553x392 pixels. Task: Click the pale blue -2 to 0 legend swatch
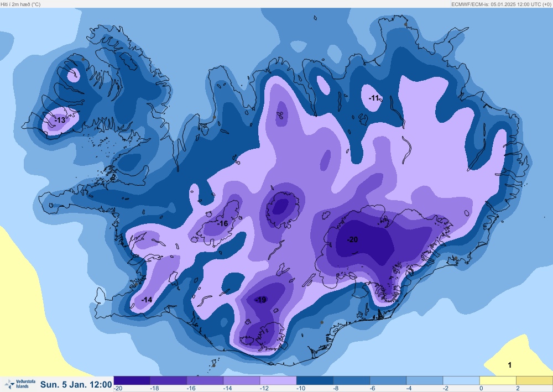coord(461,380)
